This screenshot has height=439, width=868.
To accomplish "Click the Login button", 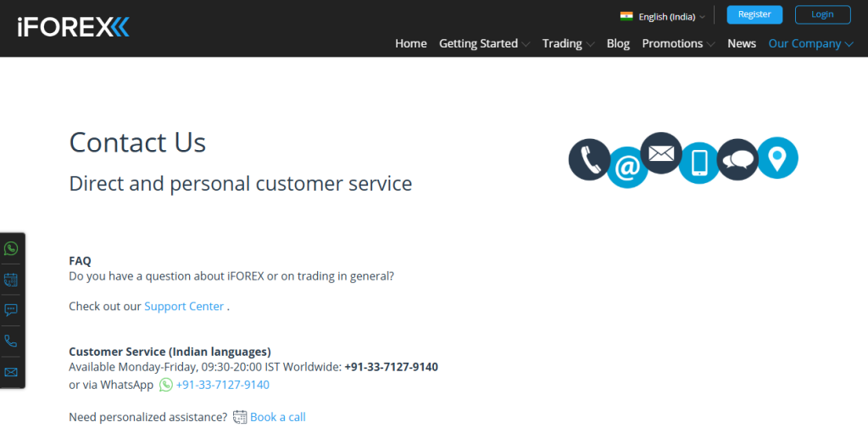I will coord(822,14).
